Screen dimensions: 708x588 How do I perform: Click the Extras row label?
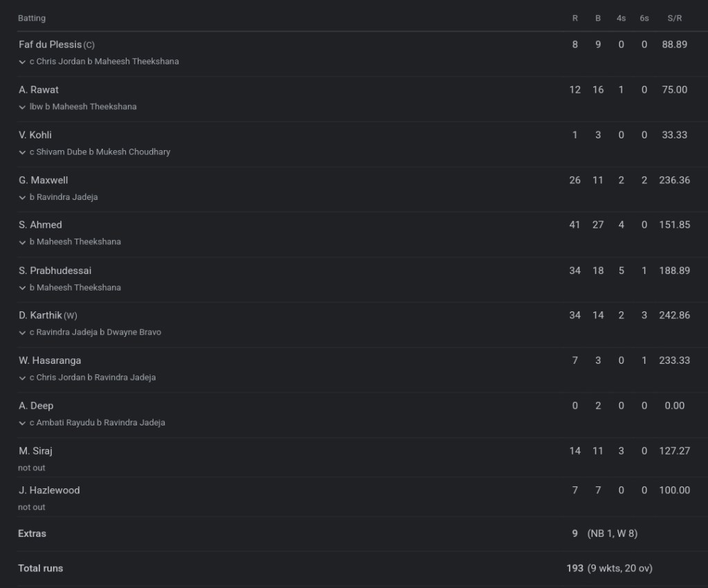pos(32,534)
